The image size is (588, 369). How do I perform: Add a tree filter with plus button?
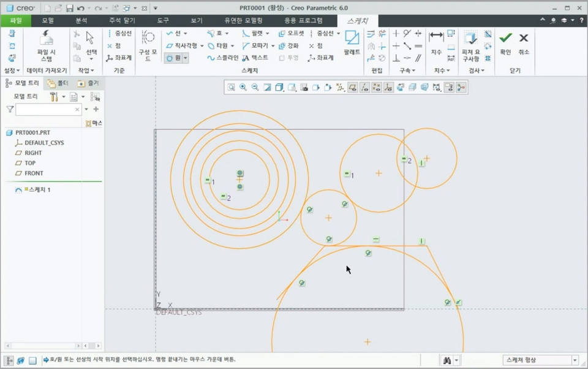point(96,109)
